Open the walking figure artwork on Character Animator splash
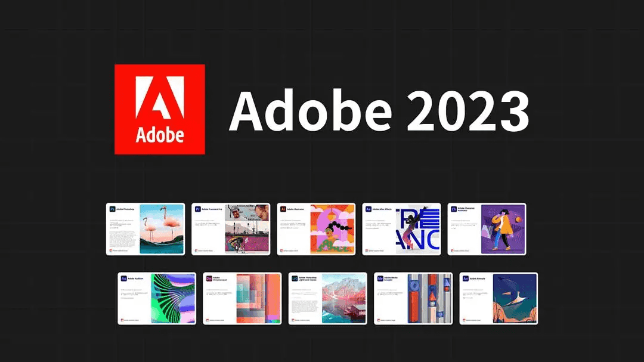 (503, 229)
